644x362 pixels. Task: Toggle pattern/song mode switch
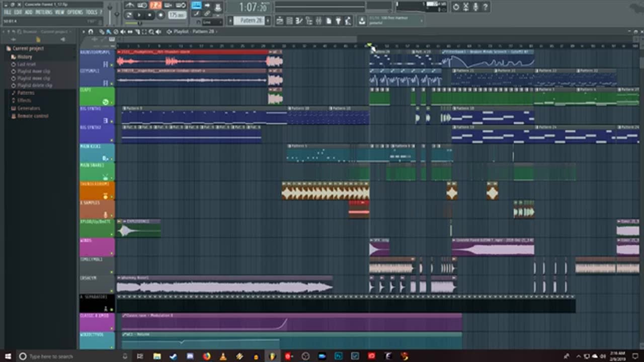(x=129, y=15)
